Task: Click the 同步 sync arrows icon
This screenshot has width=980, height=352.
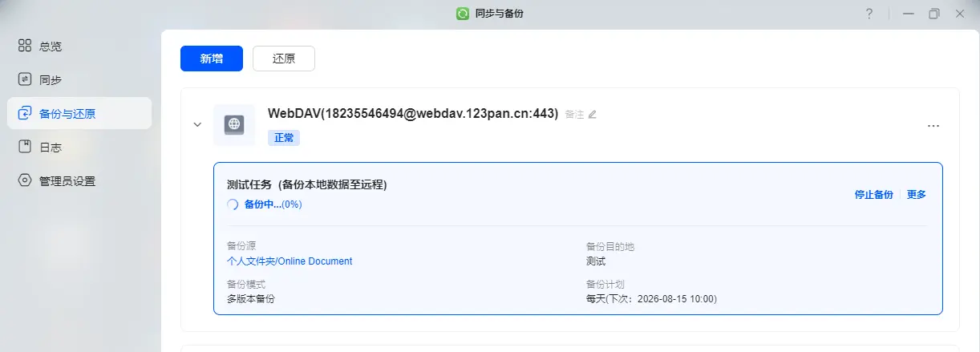Action: pos(25,79)
